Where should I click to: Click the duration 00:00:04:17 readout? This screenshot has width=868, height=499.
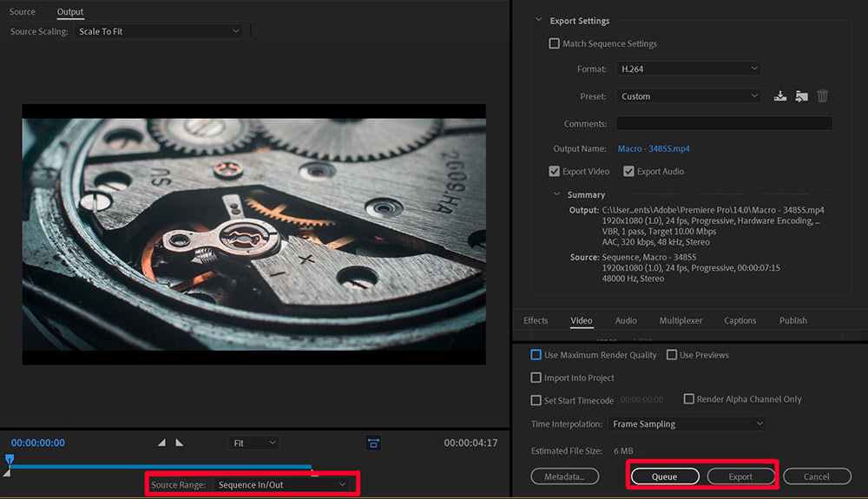click(x=470, y=443)
